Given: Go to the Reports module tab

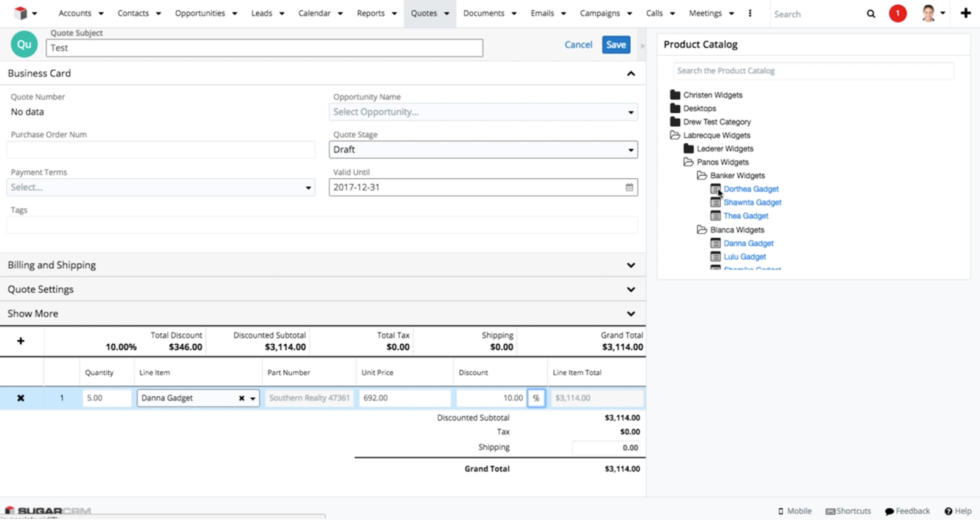Looking at the screenshot, I should (370, 13).
